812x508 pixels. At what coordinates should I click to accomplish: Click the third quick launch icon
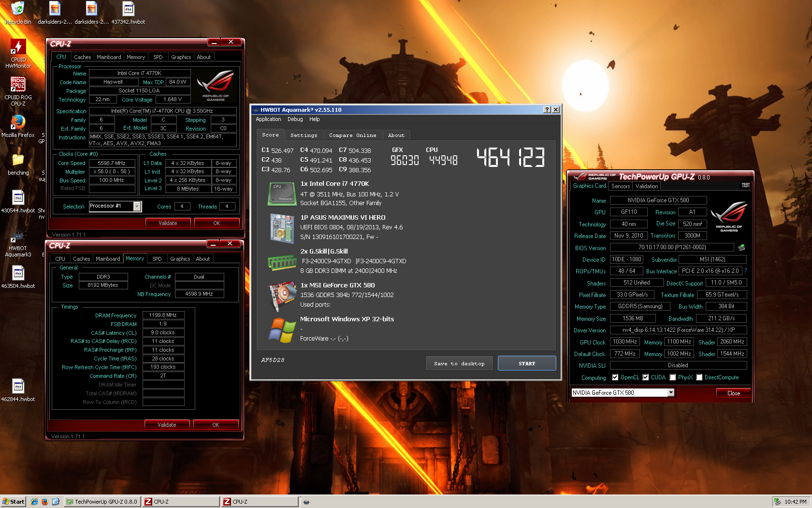click(x=56, y=502)
